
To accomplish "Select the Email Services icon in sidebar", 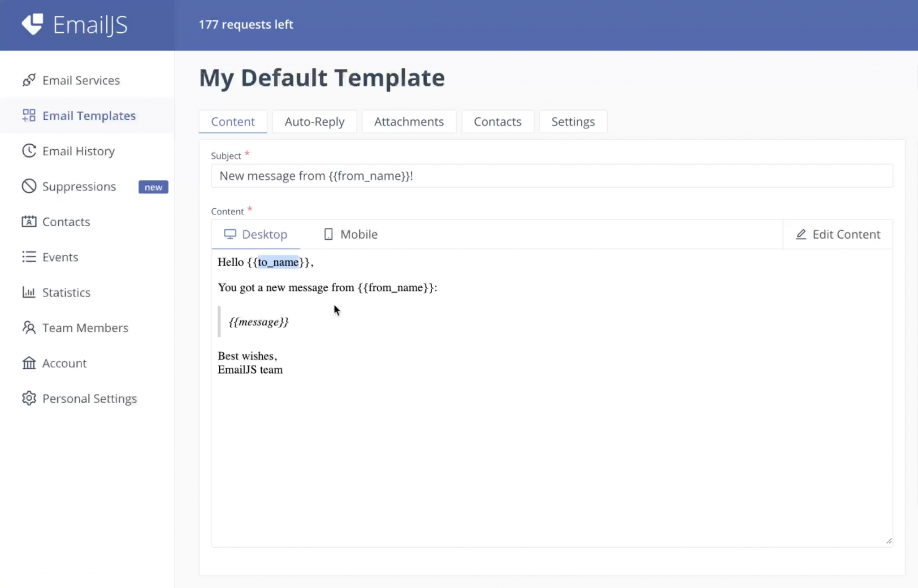I will tap(29, 80).
